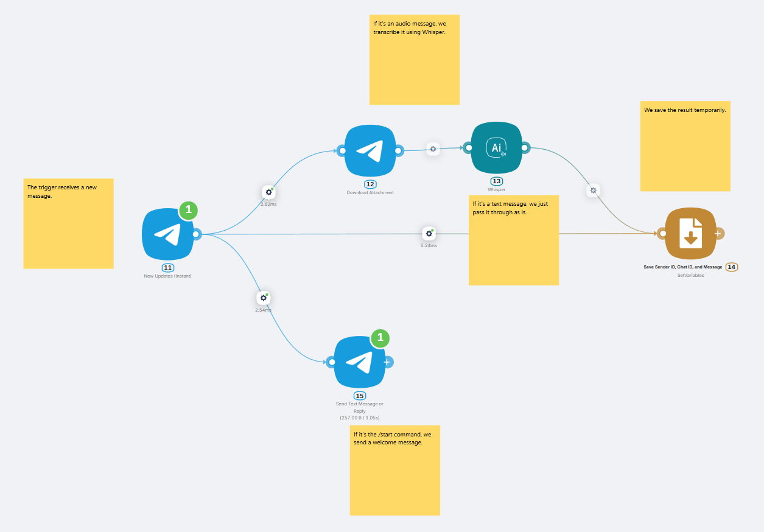Click the filter gear between Whisper and SetVariables

(594, 191)
